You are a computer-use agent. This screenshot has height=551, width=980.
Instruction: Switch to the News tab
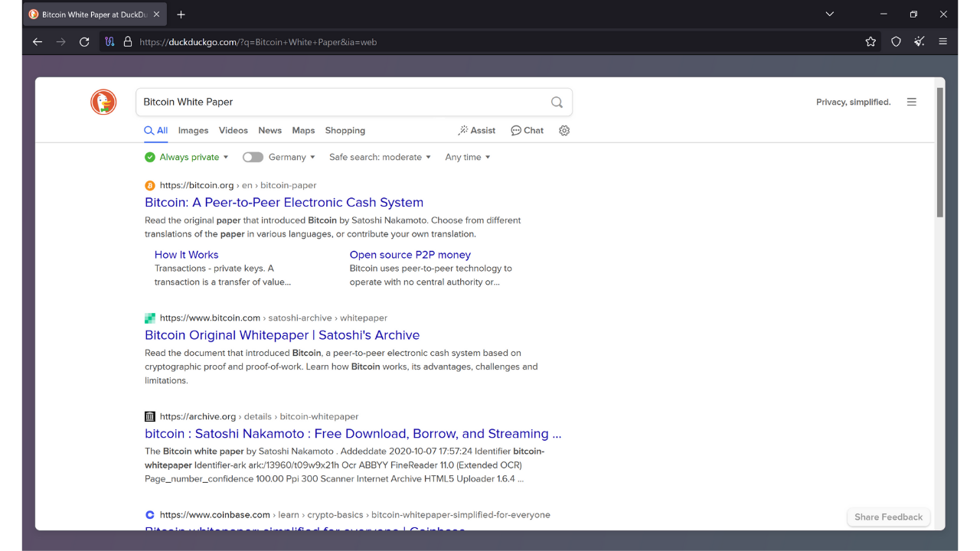[269, 130]
